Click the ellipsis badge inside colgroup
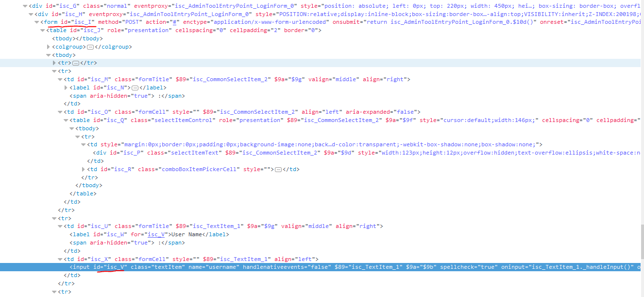The width and height of the screenshot is (644, 297). pyautogui.click(x=90, y=47)
